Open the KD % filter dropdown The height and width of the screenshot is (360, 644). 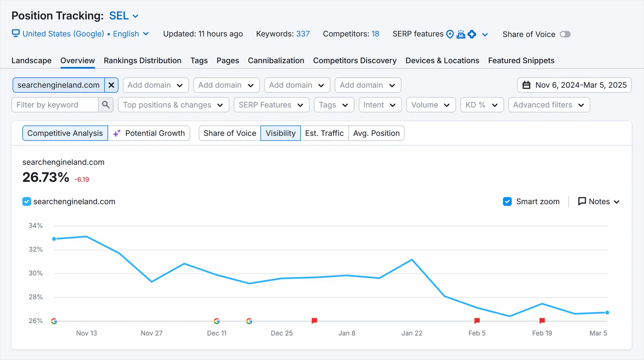pyautogui.click(x=482, y=105)
